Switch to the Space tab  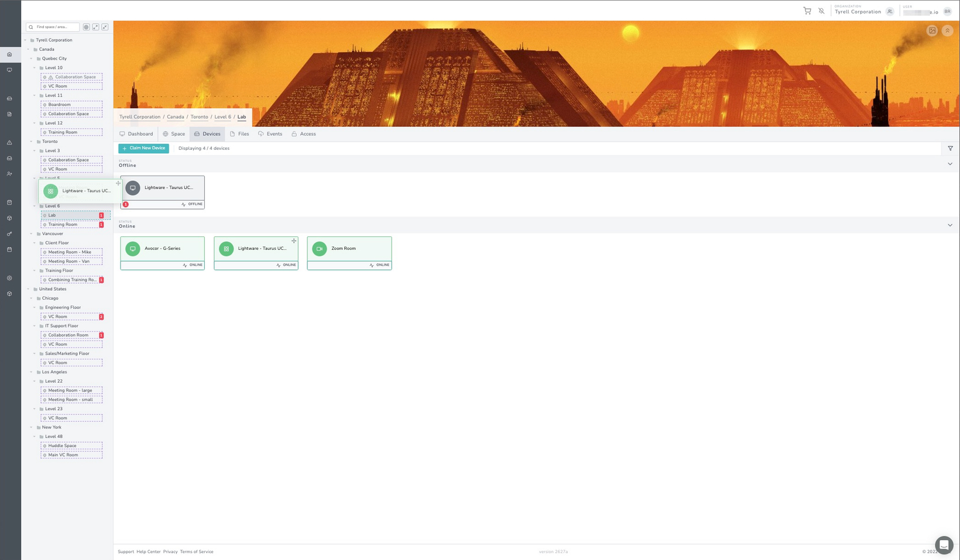point(174,134)
